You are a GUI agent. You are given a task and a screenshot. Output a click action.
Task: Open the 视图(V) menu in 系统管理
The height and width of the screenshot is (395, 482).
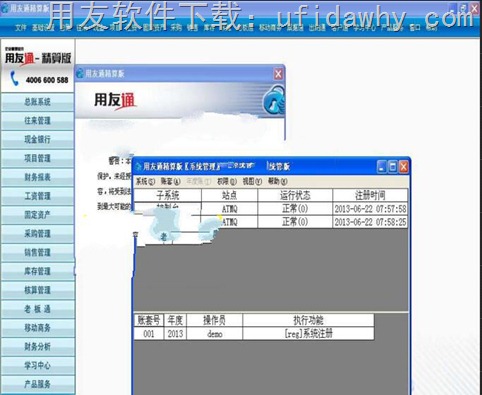[x=252, y=181]
